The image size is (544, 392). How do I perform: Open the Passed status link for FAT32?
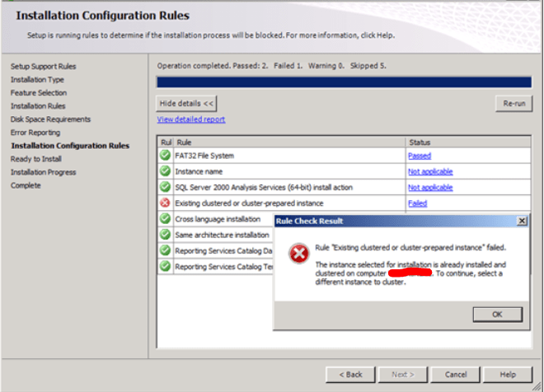click(419, 156)
